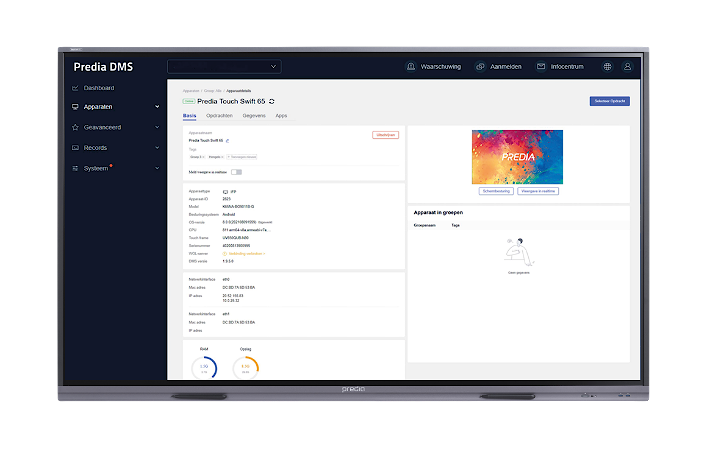Click the warning icon in WOL-server row
The height and width of the screenshot is (468, 705).
pyautogui.click(x=225, y=254)
